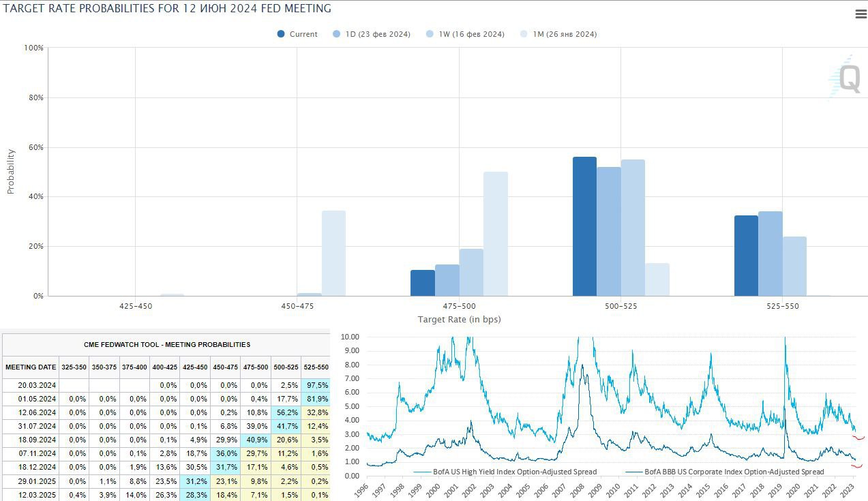Click the 1M bar in the 475-500 group
868x501 pixels.
click(496, 234)
